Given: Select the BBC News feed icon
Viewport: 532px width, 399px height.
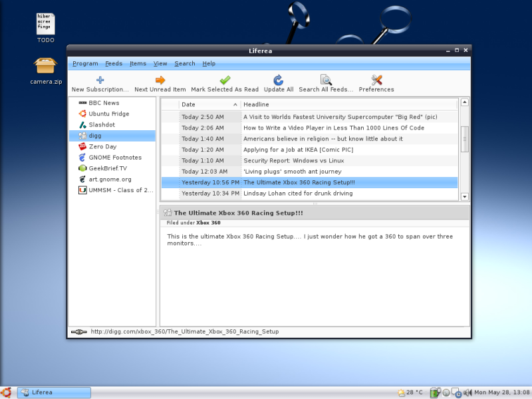Looking at the screenshot, I should pos(82,103).
